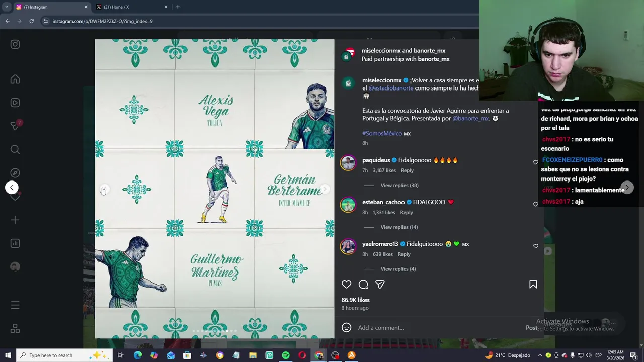Screen dimensions: 644x362
Task: Open paquideus profile avatar
Action: [x=348, y=163]
